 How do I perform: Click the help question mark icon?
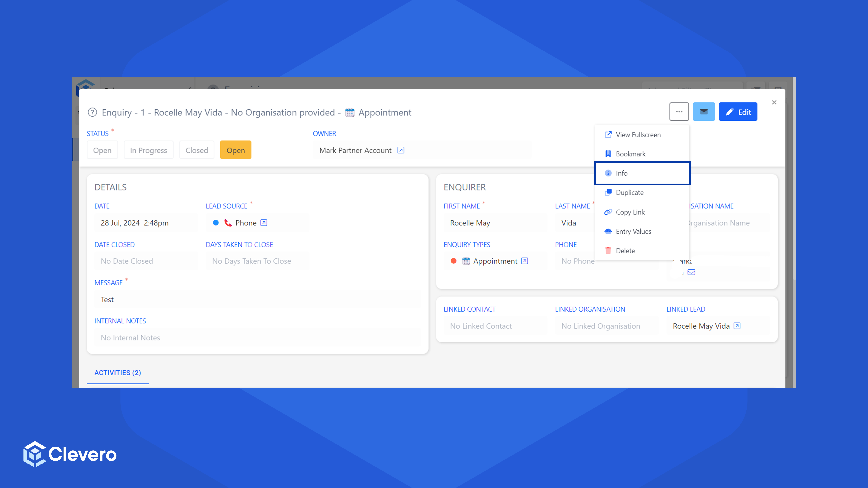pyautogui.click(x=92, y=112)
